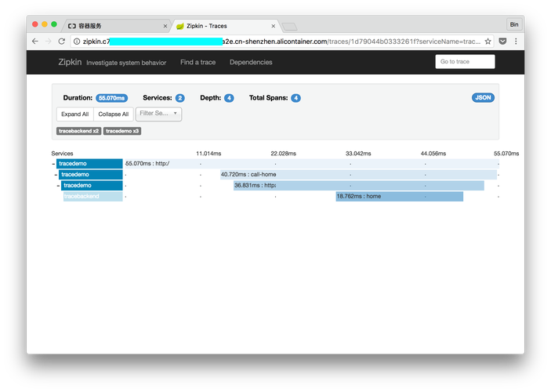Click Collapse All button
551x392 pixels.
coord(114,114)
